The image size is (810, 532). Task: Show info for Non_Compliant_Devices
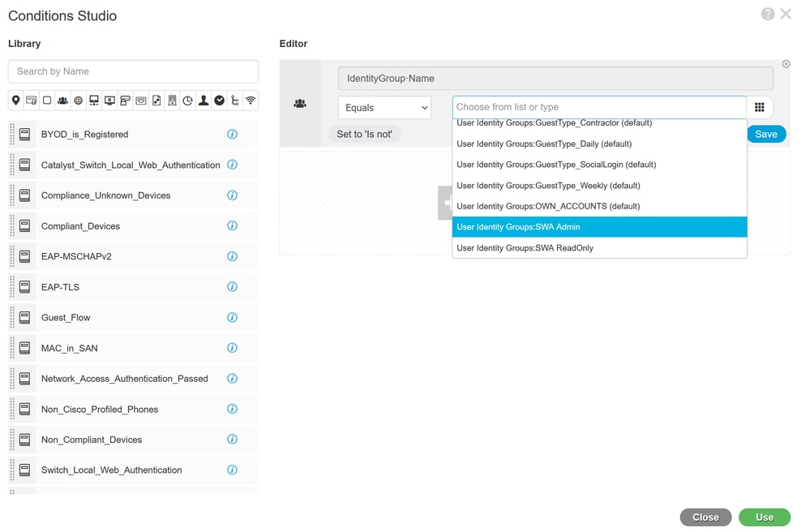(233, 440)
